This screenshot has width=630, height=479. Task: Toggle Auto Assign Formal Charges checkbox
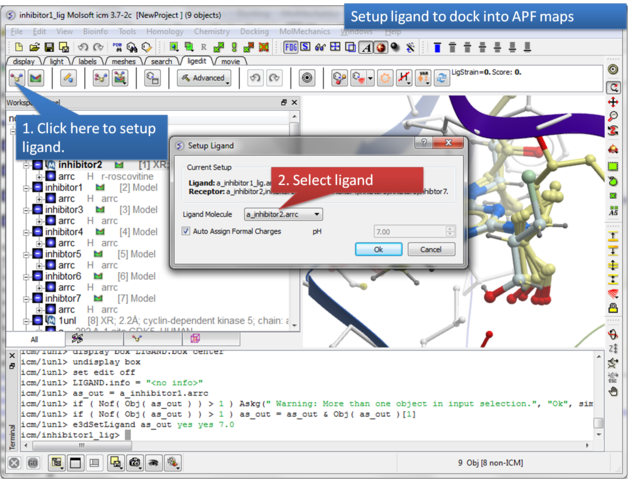[186, 231]
